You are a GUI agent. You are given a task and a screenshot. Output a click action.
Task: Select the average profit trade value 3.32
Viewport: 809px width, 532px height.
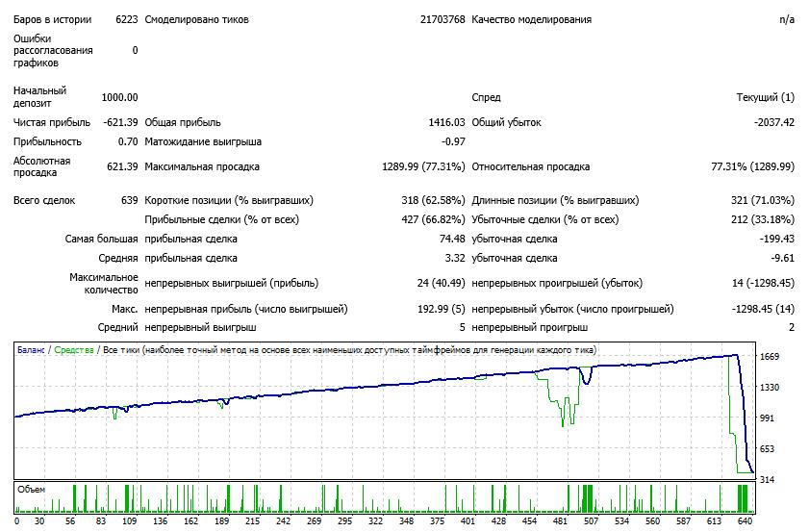[x=455, y=258]
